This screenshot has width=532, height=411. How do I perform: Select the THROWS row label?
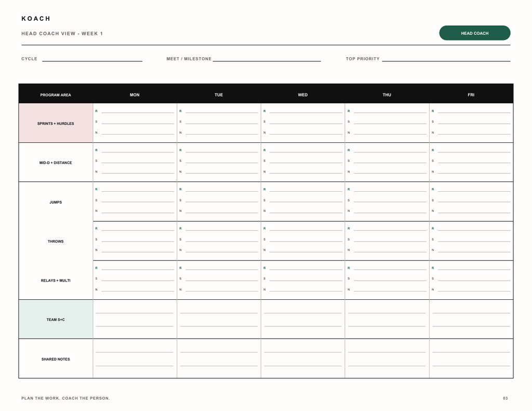click(x=56, y=241)
